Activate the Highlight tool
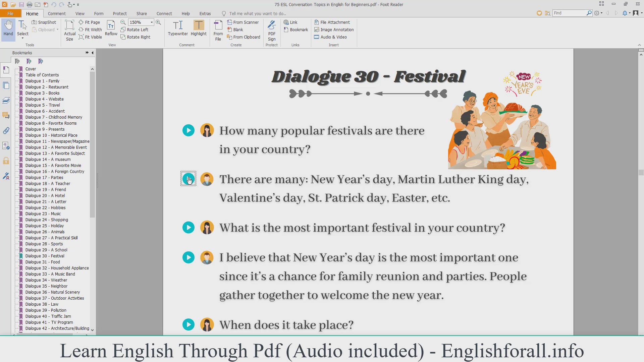The height and width of the screenshot is (362, 644). 199,28
